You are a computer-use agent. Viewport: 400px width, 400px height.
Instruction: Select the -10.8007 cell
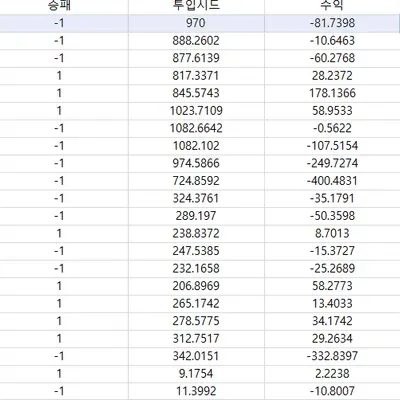pyautogui.click(x=332, y=391)
